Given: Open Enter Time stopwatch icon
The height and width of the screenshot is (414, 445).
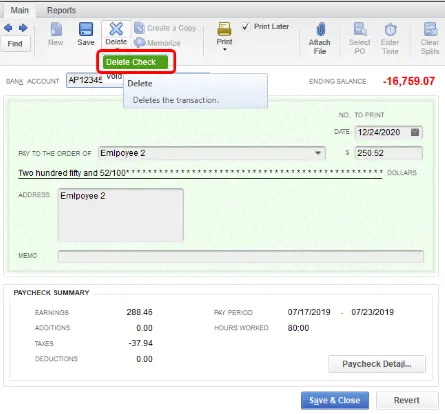Looking at the screenshot, I should (x=390, y=30).
